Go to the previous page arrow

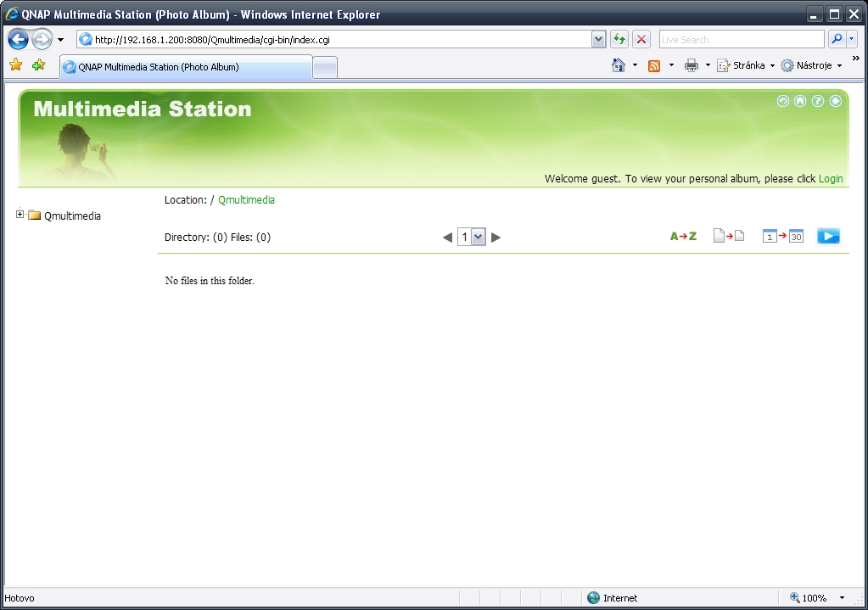click(x=447, y=238)
